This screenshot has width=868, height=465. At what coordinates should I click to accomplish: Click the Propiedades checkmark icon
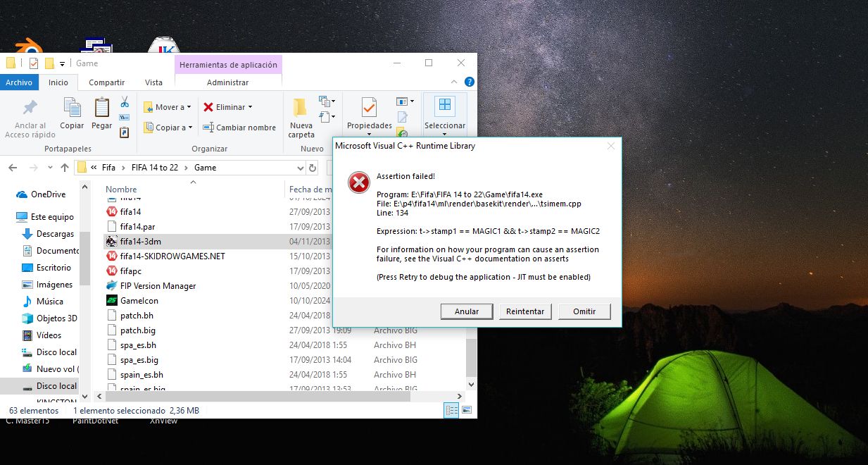coord(369,108)
